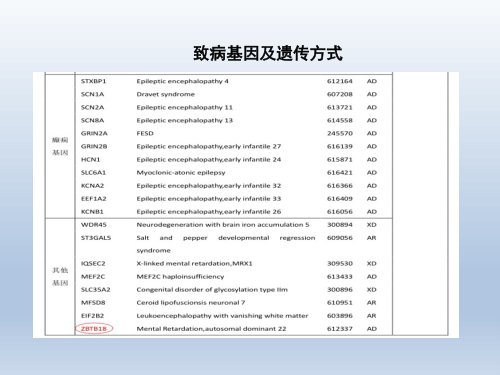Click OMIM number 309530

[x=339, y=263]
